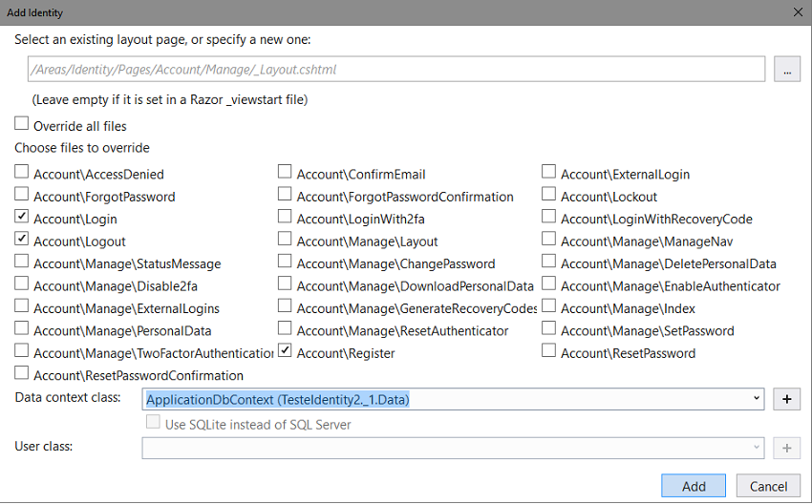Close the Add Identity dialog
The width and height of the screenshot is (812, 504).
pyautogui.click(x=798, y=11)
